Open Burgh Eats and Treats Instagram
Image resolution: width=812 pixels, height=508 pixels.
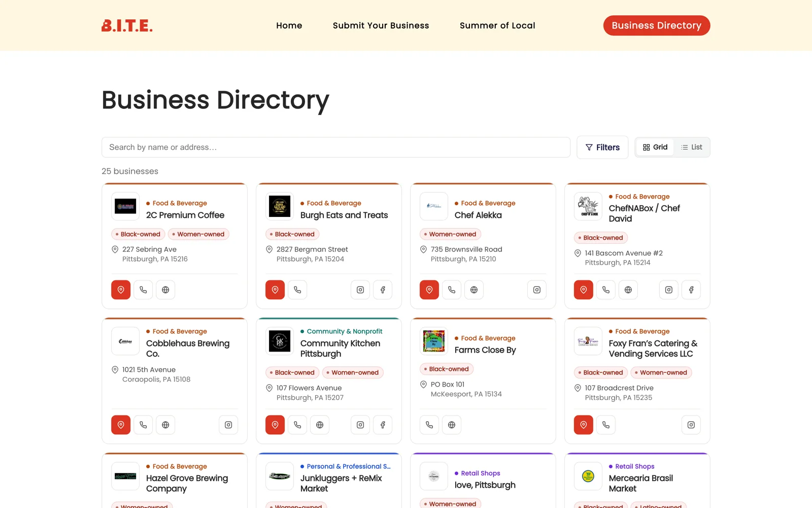point(360,290)
